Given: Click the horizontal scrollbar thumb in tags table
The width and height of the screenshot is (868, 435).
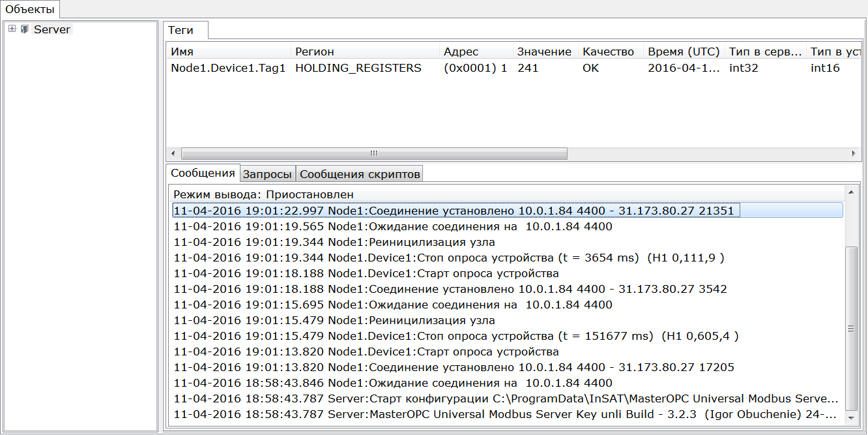Looking at the screenshot, I should point(373,154).
